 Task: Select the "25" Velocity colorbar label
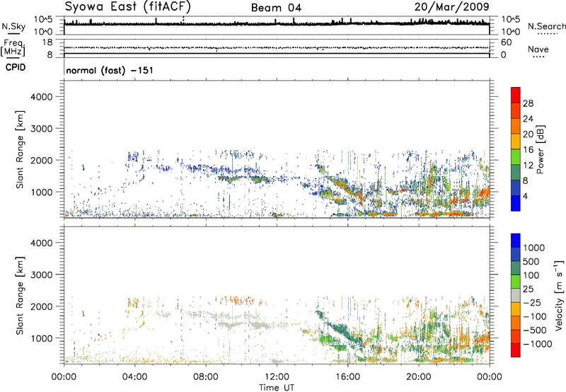(x=528, y=289)
